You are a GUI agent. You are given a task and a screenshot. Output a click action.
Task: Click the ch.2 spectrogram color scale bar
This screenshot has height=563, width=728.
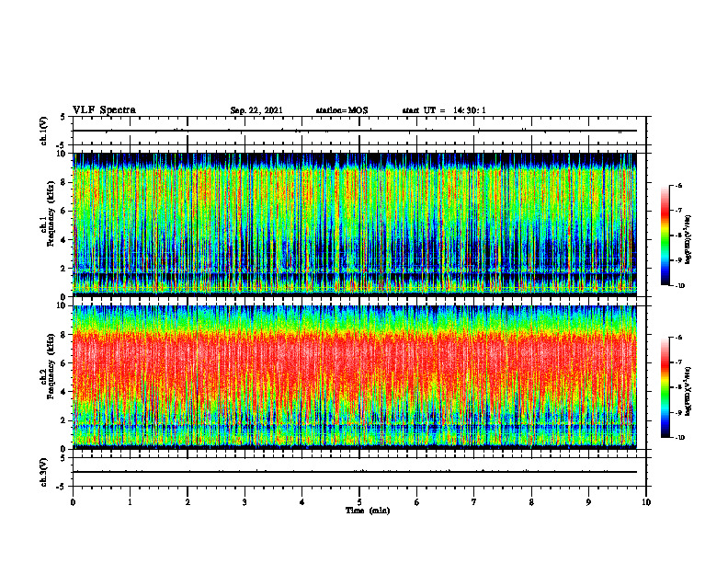tap(665, 387)
